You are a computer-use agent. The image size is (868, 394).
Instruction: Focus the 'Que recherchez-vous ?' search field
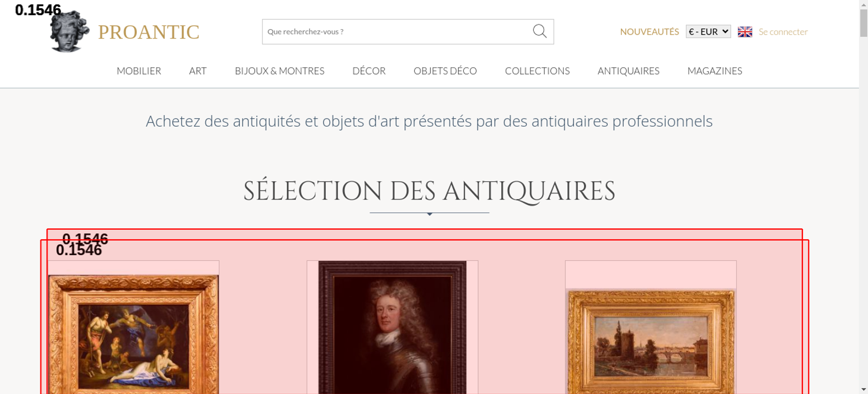click(397, 32)
